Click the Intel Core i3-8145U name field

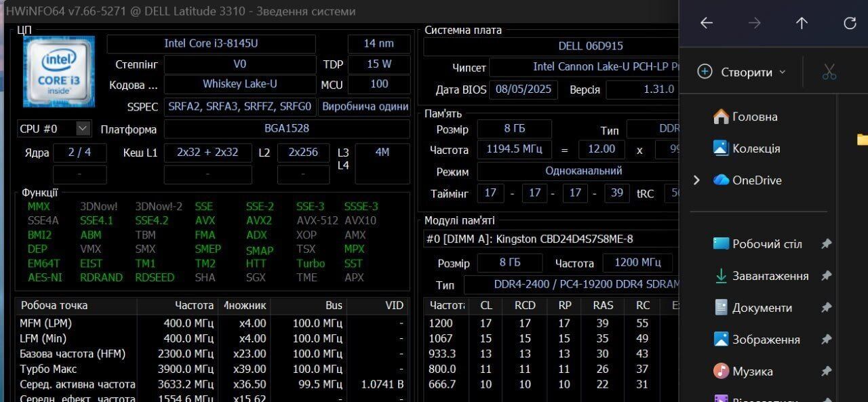pyautogui.click(x=211, y=44)
